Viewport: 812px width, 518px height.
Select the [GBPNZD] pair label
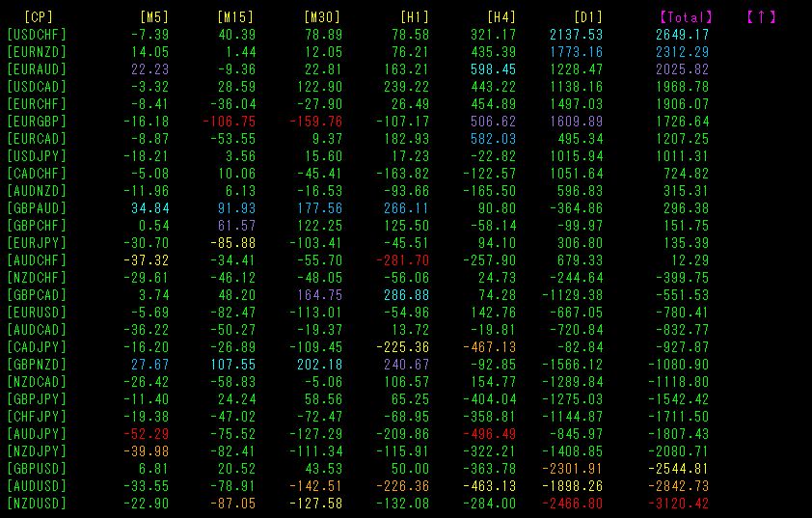click(37, 365)
